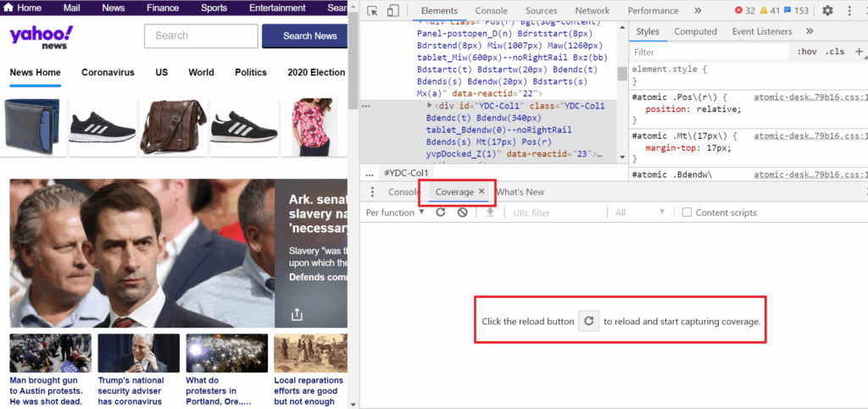The width and height of the screenshot is (868, 409).
Task: Toggle Content scripts checkbox
Action: pos(687,213)
